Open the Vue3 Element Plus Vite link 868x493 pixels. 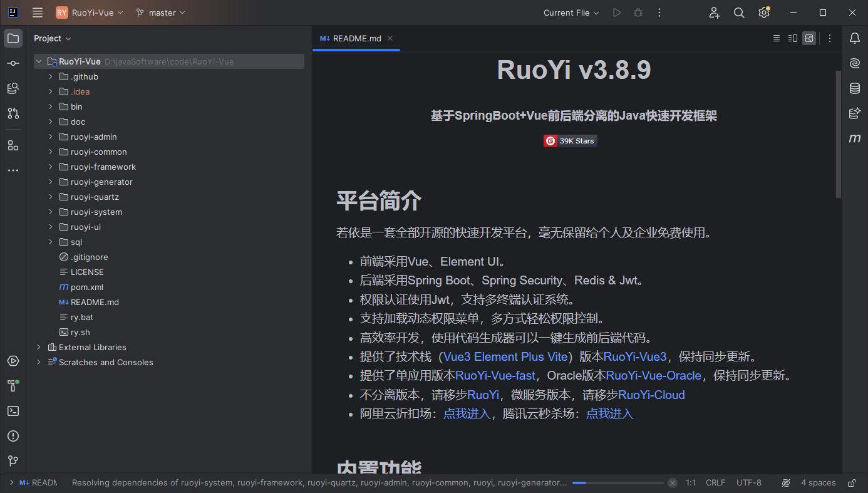(506, 357)
